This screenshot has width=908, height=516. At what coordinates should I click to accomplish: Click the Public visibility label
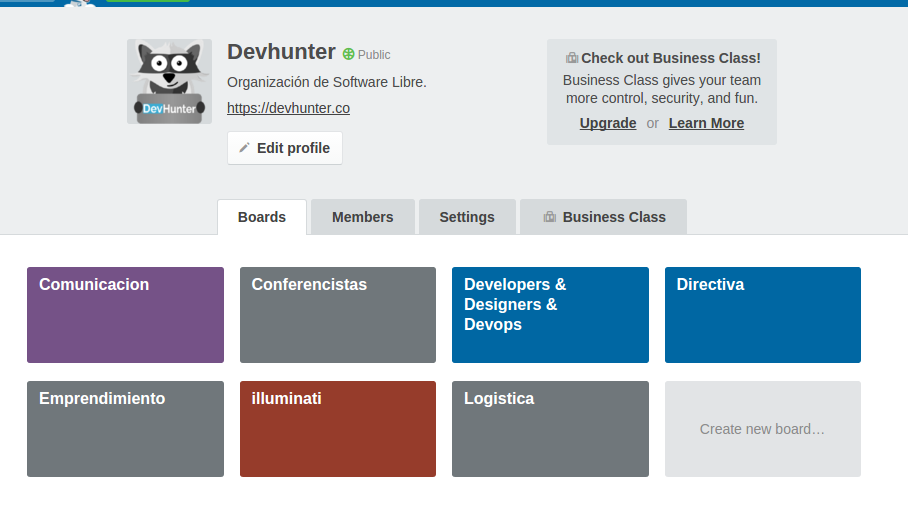(374, 55)
